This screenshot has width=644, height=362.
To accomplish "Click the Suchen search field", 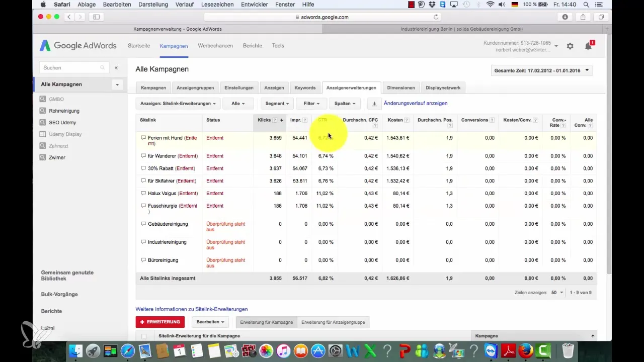I will click(73, 67).
